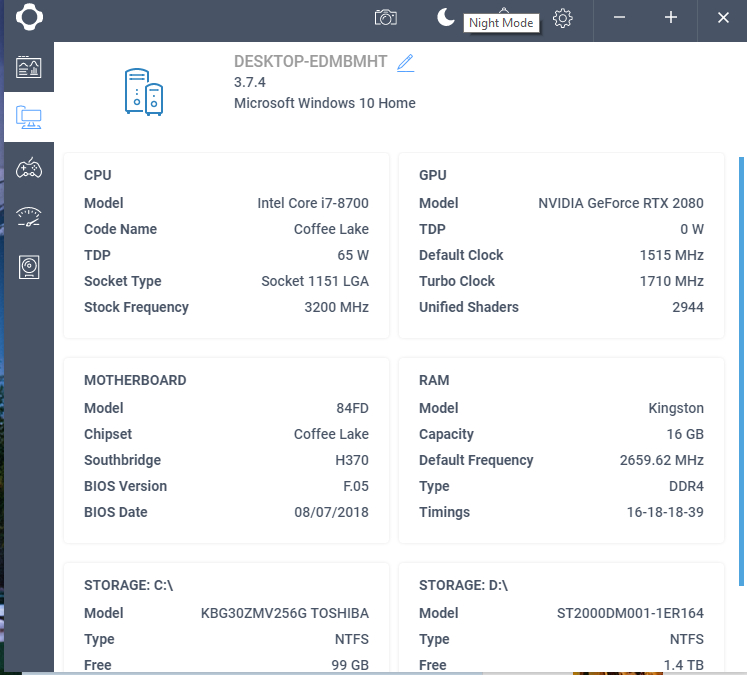This screenshot has height=675, width=747.
Task: Click the D drive Free value 1.4 TB
Action: [x=684, y=665]
